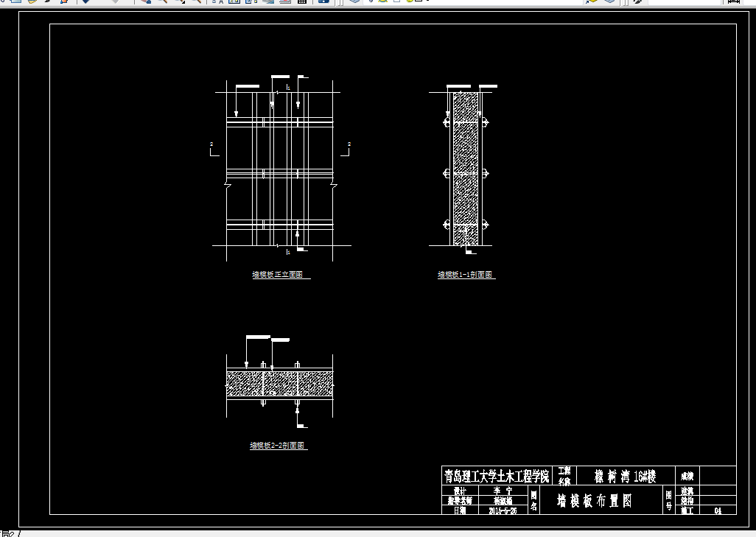
Task: Click the designer name 李宁 in the title block
Action: tap(503, 491)
